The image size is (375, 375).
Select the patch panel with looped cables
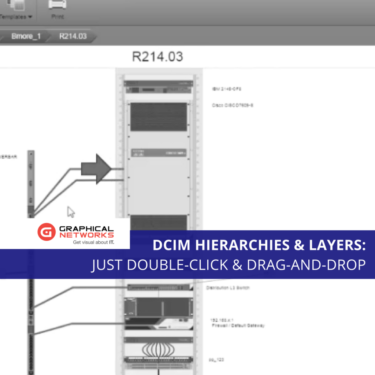click(x=159, y=354)
